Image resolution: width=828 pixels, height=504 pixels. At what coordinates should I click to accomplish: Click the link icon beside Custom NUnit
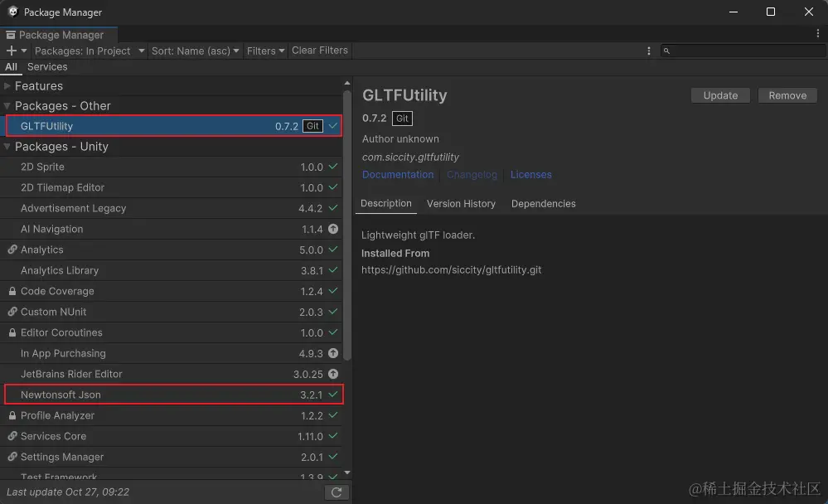(x=12, y=312)
